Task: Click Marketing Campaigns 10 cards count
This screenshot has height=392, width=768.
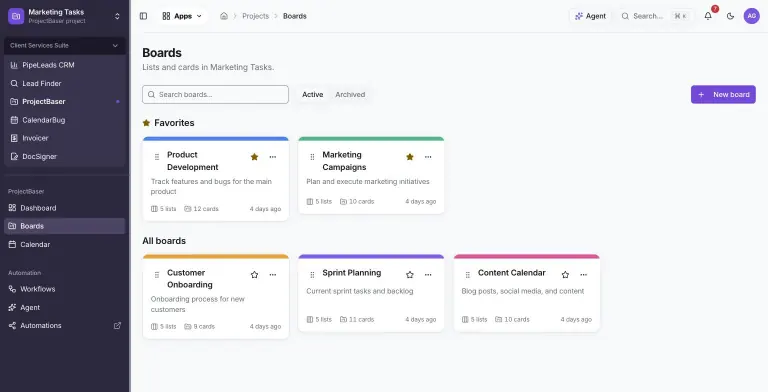Action: tap(357, 201)
